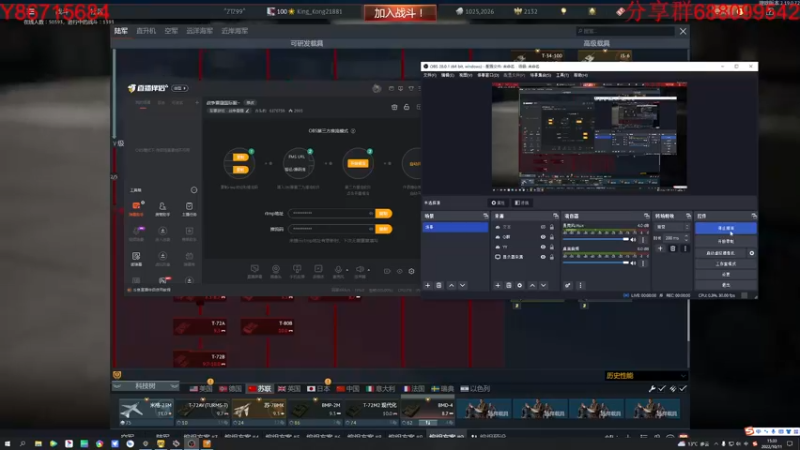800x450 pixels.
Task: Open the Edit menu in OBS
Action: click(x=447, y=75)
